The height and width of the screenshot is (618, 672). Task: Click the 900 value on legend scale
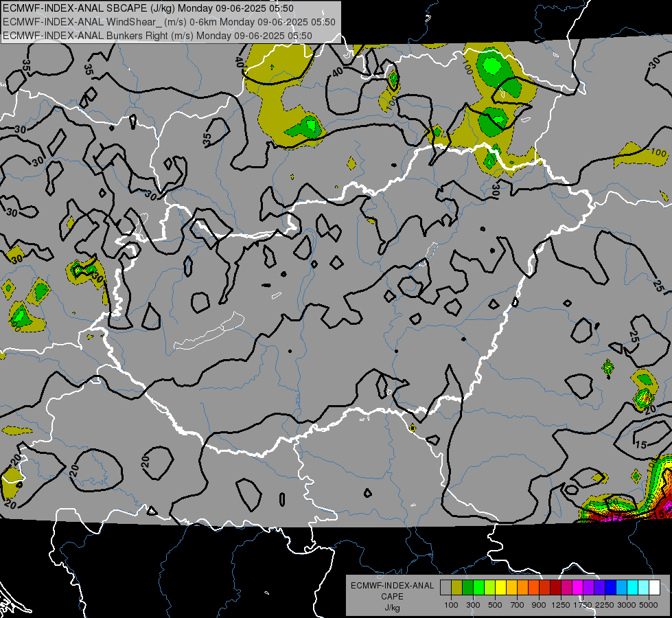click(539, 605)
